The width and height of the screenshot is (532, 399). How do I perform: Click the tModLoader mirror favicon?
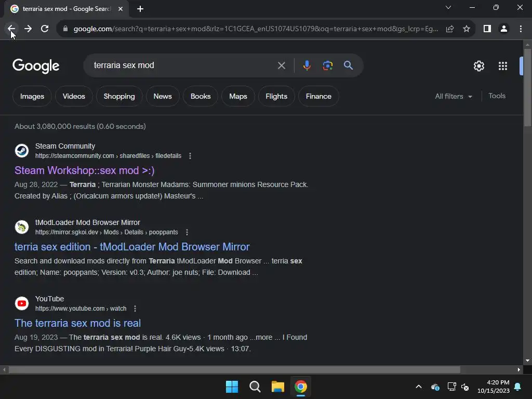click(x=22, y=227)
